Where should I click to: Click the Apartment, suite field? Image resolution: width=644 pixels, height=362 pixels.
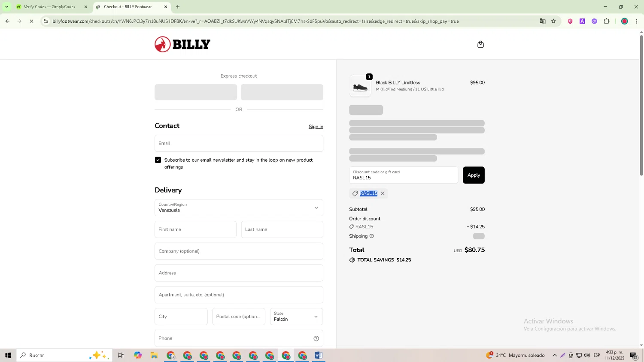239,295
